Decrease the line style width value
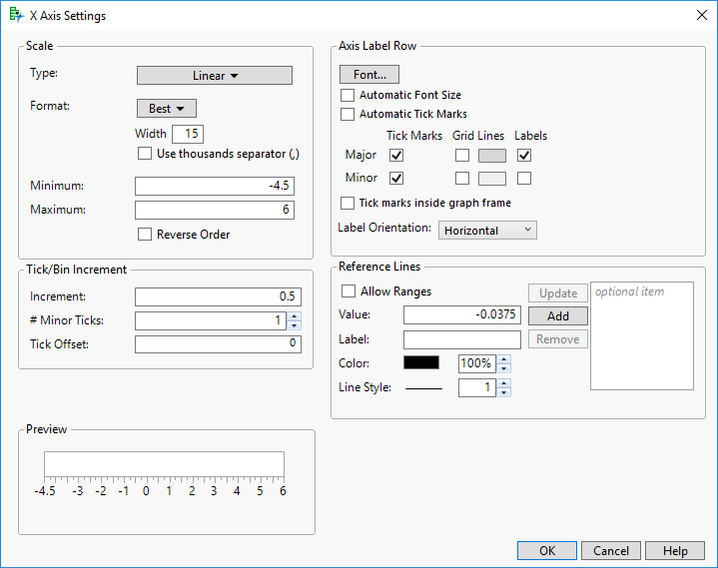The width and height of the screenshot is (718, 568). click(x=503, y=392)
